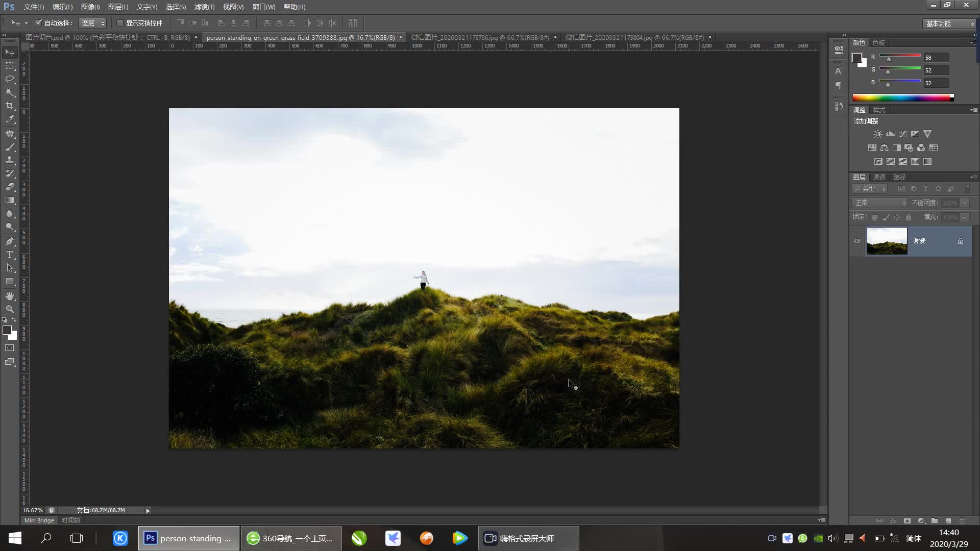Select the Horizontal Type tool
The width and height of the screenshot is (980, 551).
coord(10,255)
